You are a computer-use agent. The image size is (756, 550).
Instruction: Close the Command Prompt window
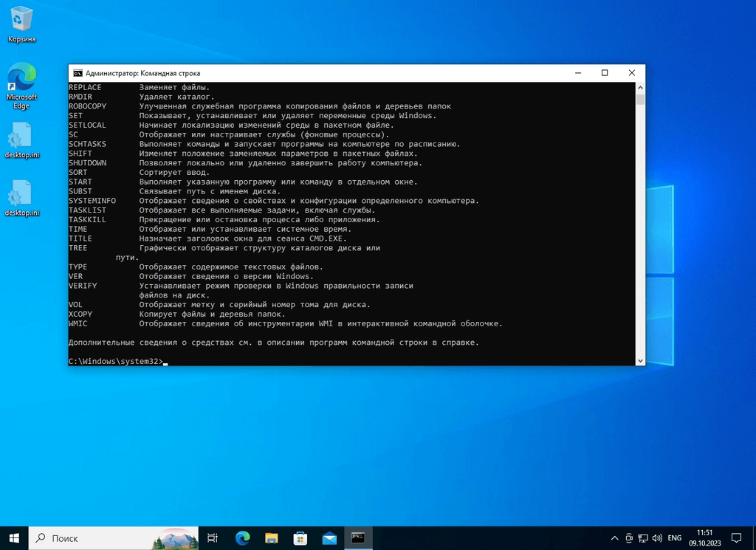click(632, 73)
